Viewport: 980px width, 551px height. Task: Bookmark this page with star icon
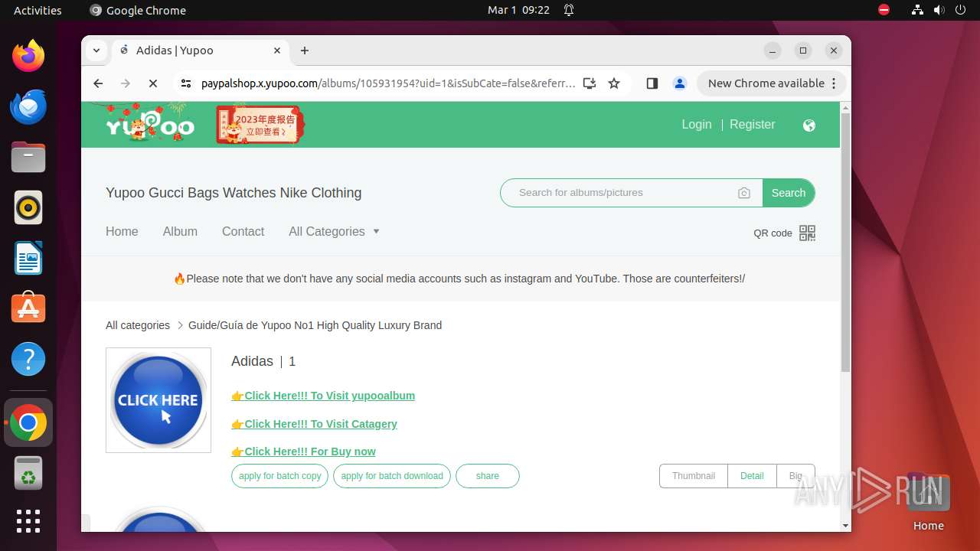[x=614, y=83]
